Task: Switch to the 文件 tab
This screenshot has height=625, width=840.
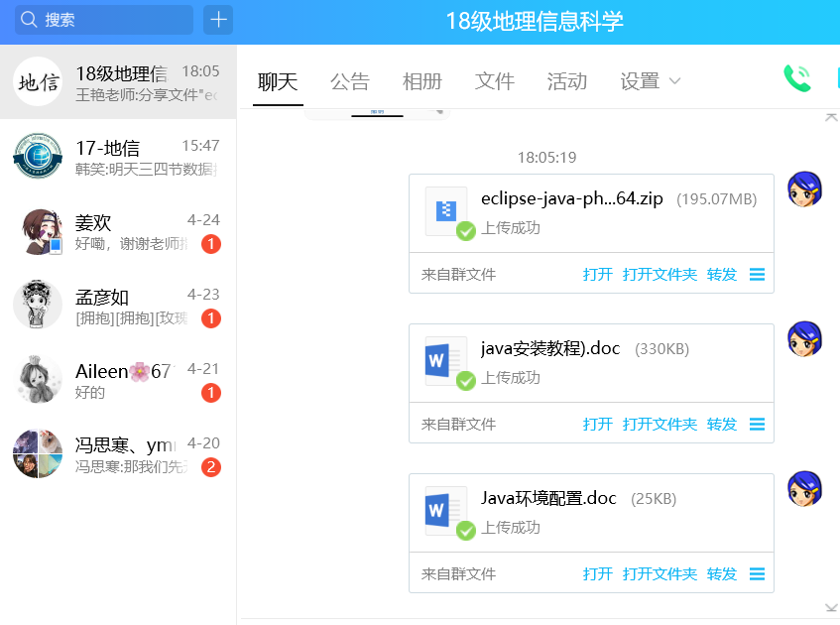Action: 494,81
